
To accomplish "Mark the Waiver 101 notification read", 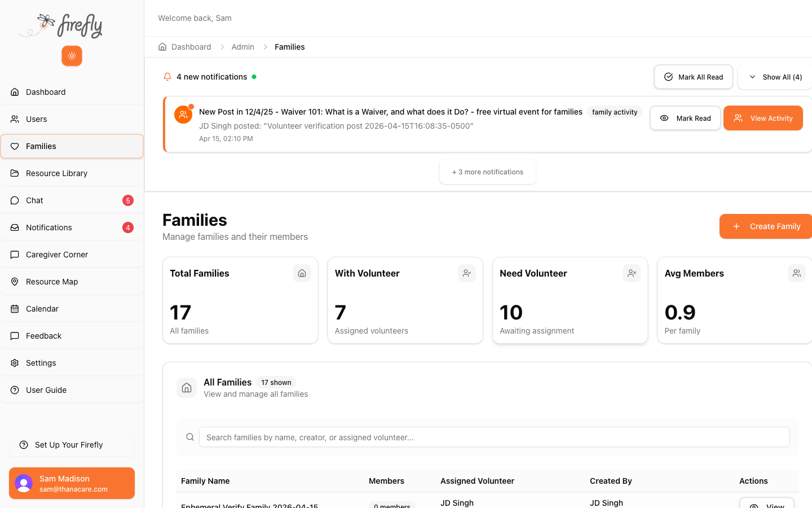I will tap(685, 118).
